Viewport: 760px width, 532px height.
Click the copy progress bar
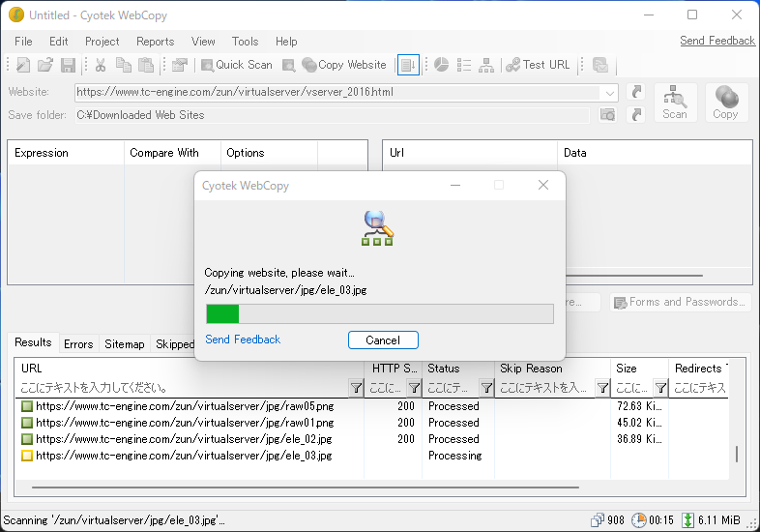pyautogui.click(x=380, y=313)
